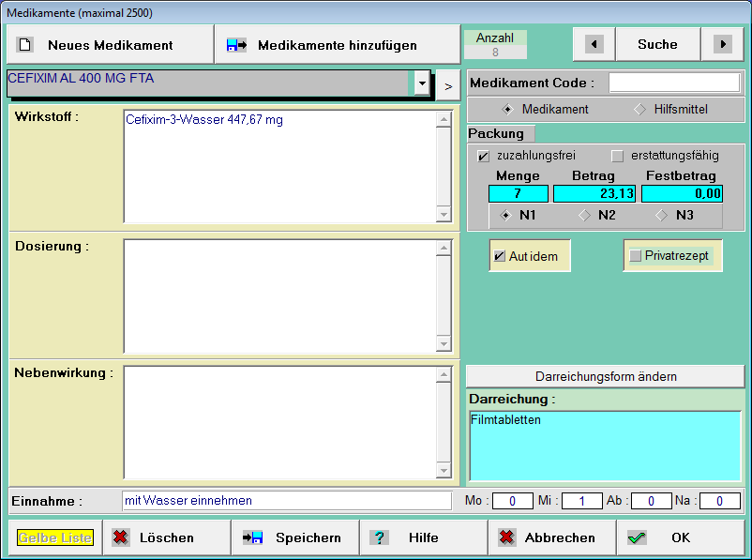Enable the Privatrezept checkbox
The height and width of the screenshot is (560, 752).
(636, 255)
